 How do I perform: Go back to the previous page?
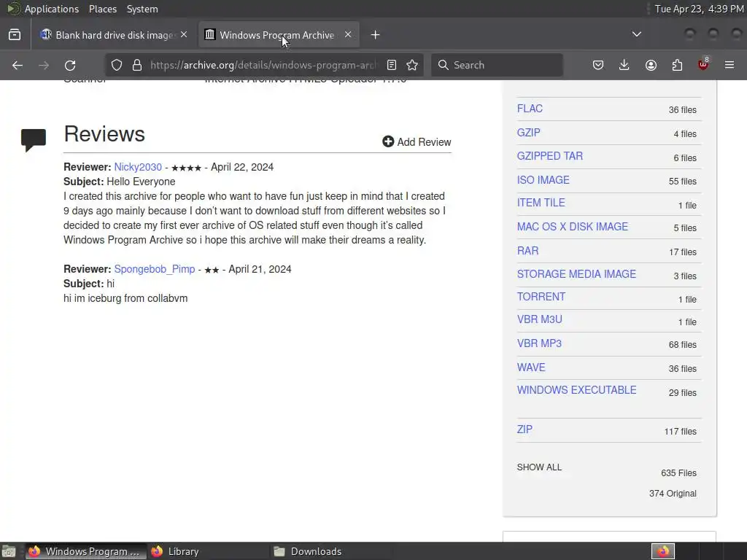click(18, 65)
